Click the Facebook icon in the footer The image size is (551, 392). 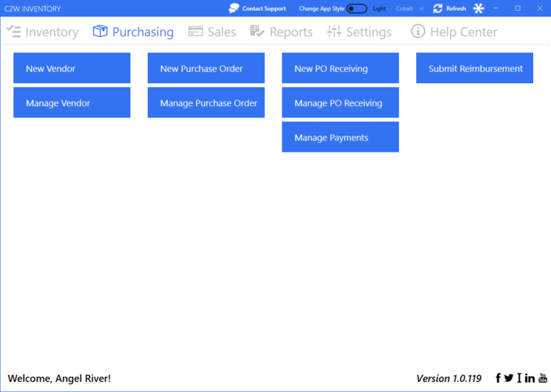click(x=499, y=378)
